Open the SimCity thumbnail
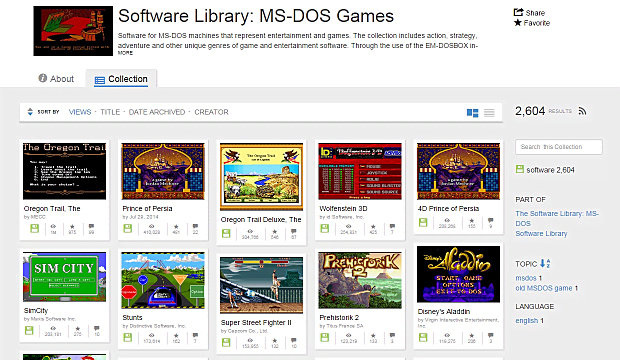This screenshot has width=620, height=360. pyautogui.click(x=64, y=277)
